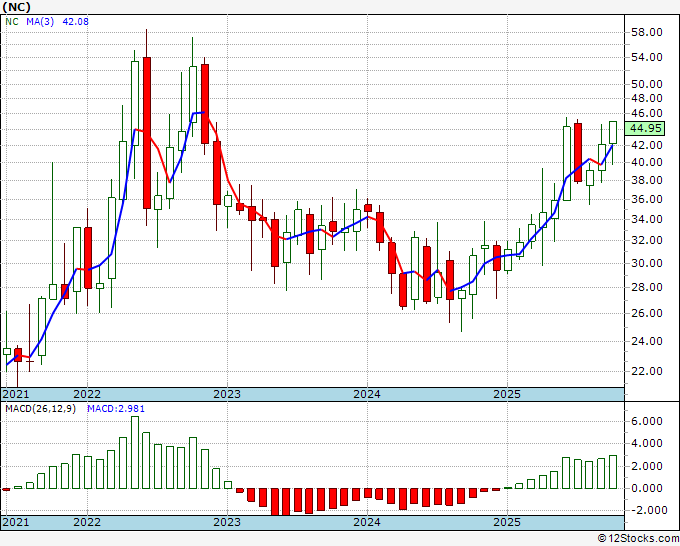680x546 pixels.
Task: Click 2021 on the MACD panel timeline
Action: click(x=16, y=522)
